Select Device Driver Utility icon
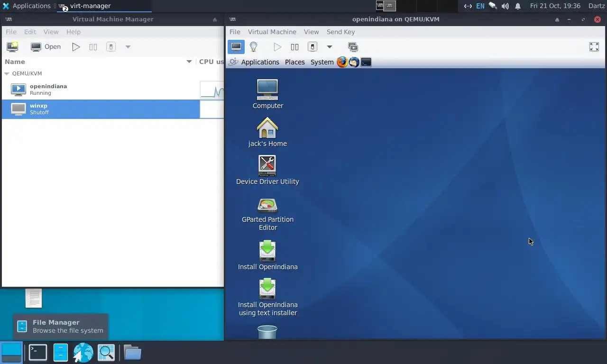This screenshot has width=607, height=364. pos(267,170)
